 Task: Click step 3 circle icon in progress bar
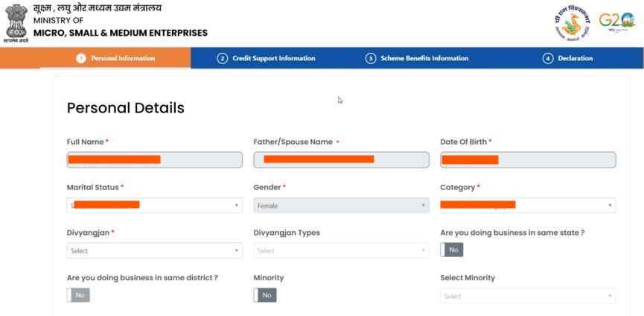click(371, 58)
